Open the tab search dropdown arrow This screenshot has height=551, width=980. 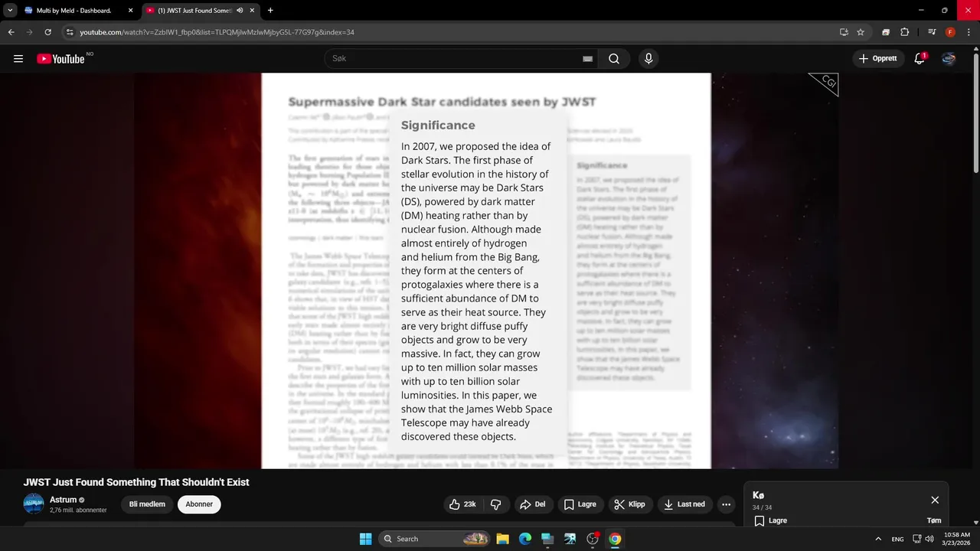[10, 11]
